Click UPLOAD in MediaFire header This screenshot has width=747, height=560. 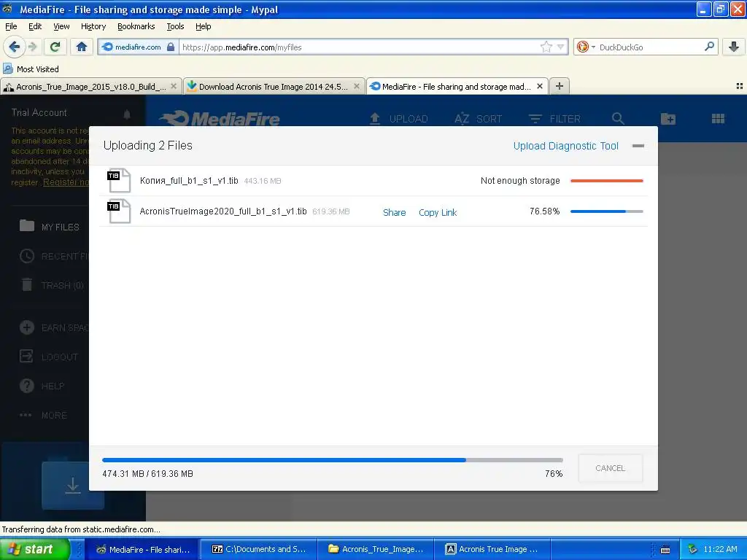pos(398,119)
